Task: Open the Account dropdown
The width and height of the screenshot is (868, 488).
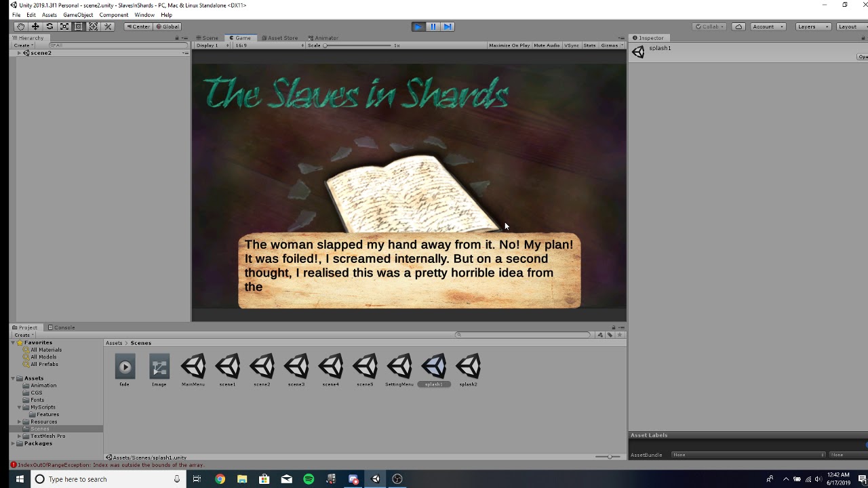Action: [768, 26]
